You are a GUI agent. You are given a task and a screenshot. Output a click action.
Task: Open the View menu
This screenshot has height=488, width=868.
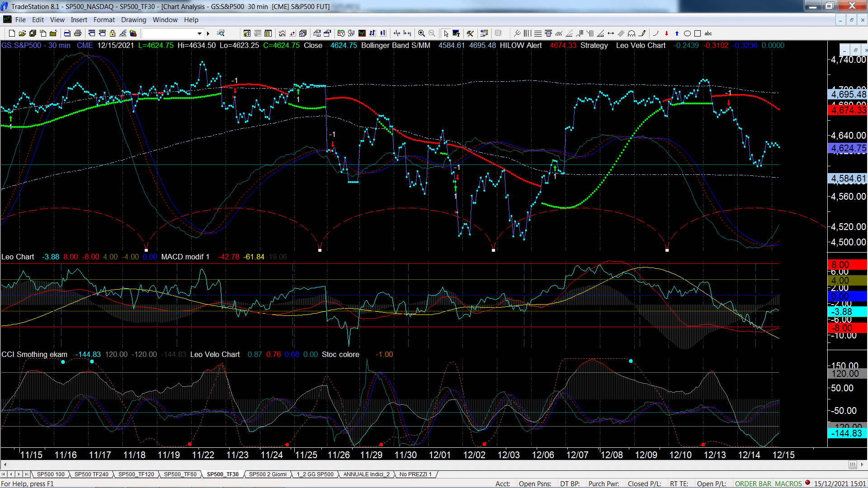click(x=57, y=20)
